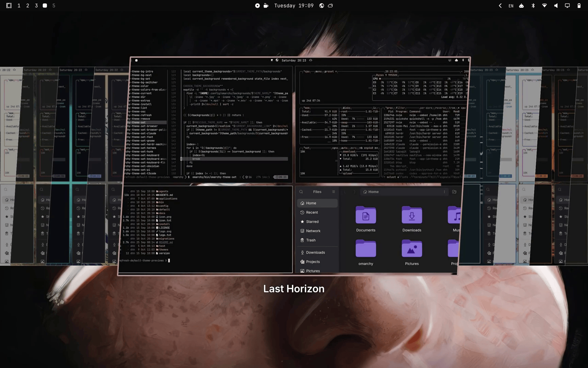This screenshot has width=588, height=368.
Task: Select Projects bookmark in the Files sidebar
Action: pyautogui.click(x=317, y=262)
